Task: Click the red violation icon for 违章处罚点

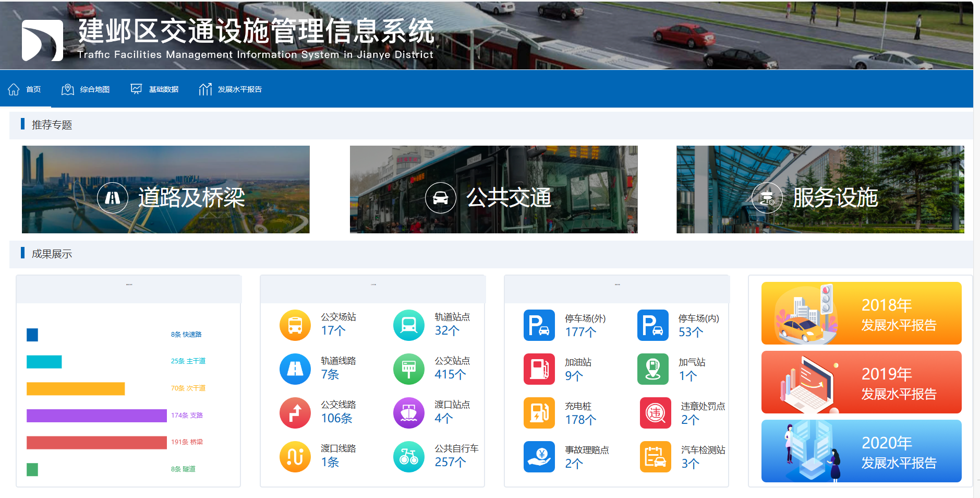Action: click(656, 413)
